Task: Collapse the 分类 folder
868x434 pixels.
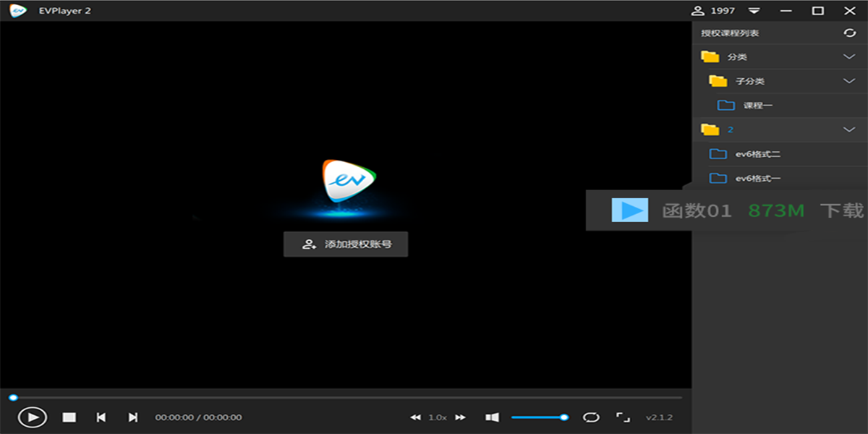Action: (x=848, y=56)
